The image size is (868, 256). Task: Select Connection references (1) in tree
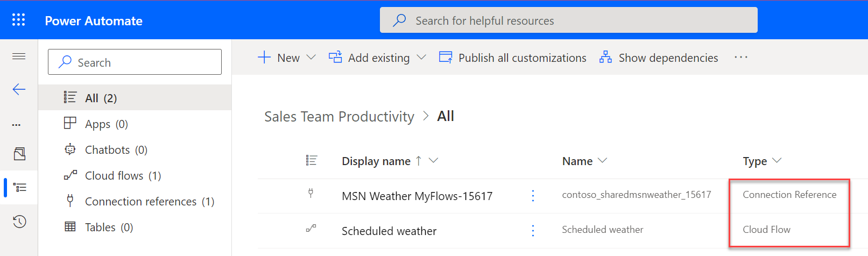click(x=135, y=201)
